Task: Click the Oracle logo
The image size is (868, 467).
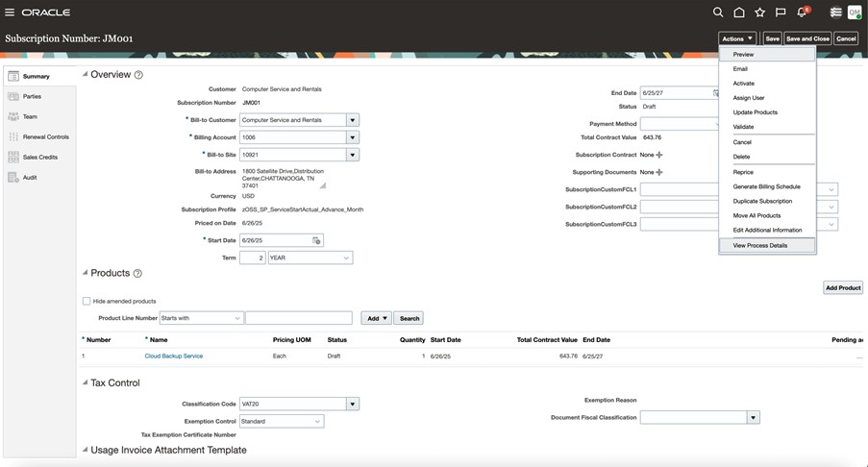Action: [x=46, y=12]
